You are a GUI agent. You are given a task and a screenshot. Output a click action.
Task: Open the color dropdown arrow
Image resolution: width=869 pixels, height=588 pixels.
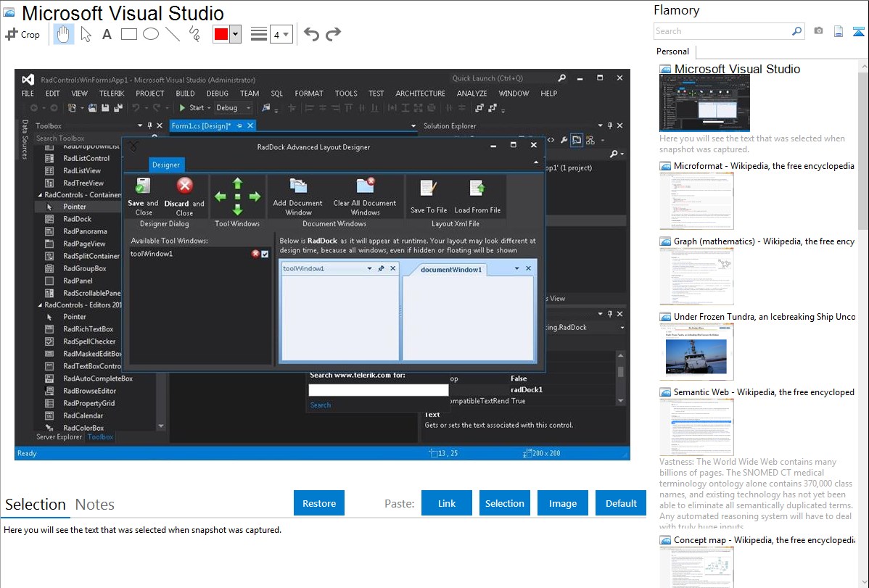click(x=236, y=34)
